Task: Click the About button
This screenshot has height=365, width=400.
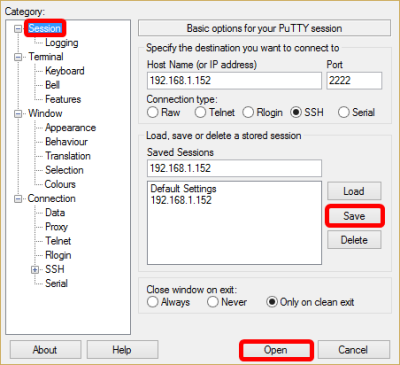Action: [45, 350]
